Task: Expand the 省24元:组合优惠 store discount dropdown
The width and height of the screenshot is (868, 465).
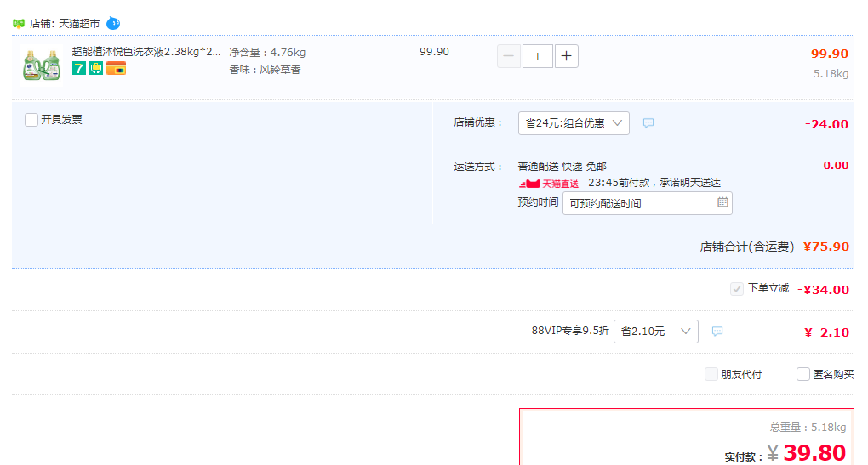Action: pyautogui.click(x=574, y=123)
